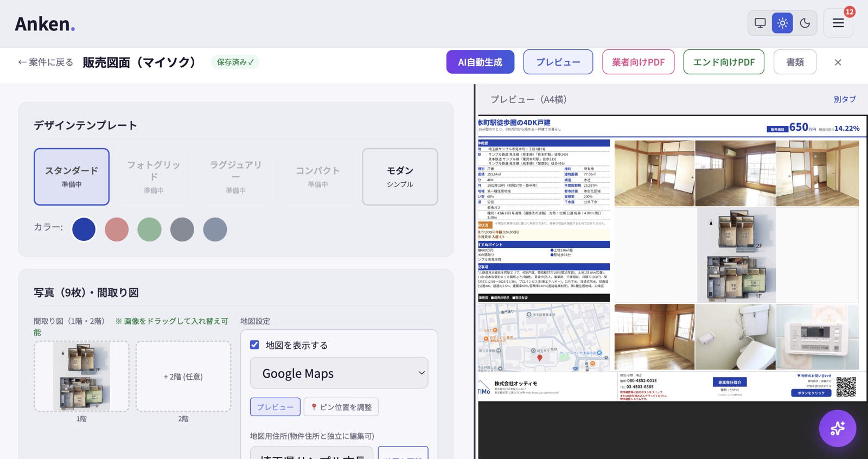Screen dimensions: 868x459
Task: Click ピン位置を調整 button
Action: tap(341, 407)
